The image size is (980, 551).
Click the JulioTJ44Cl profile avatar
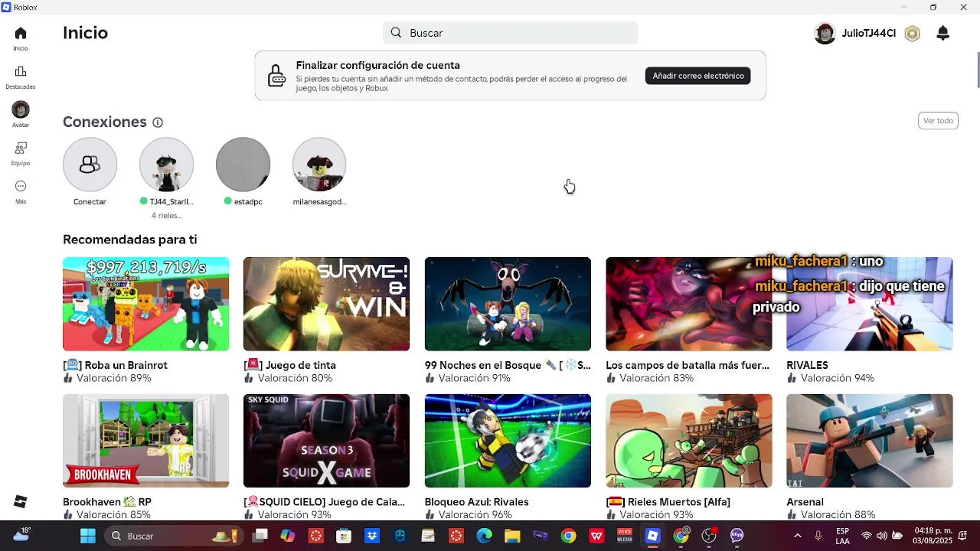pyautogui.click(x=825, y=34)
